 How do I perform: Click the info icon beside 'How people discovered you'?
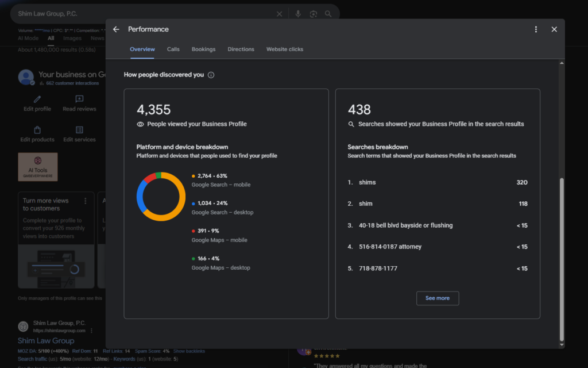tap(211, 74)
